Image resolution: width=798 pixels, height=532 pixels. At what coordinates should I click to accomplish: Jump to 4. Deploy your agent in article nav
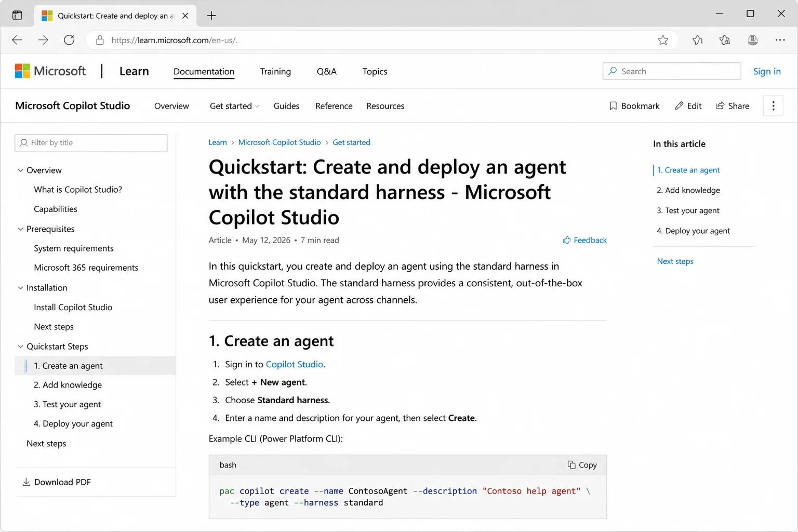pyautogui.click(x=693, y=231)
